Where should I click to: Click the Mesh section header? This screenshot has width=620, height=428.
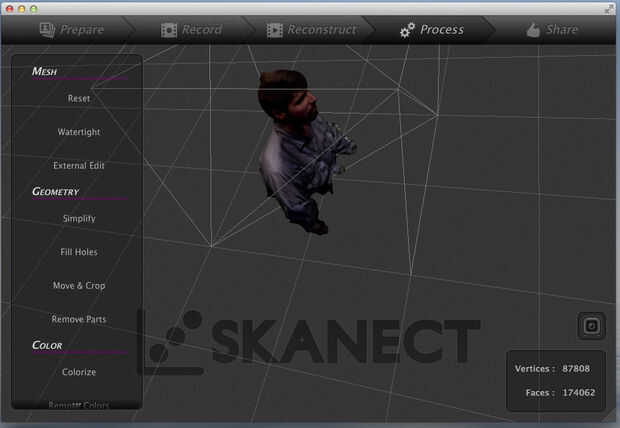click(44, 71)
